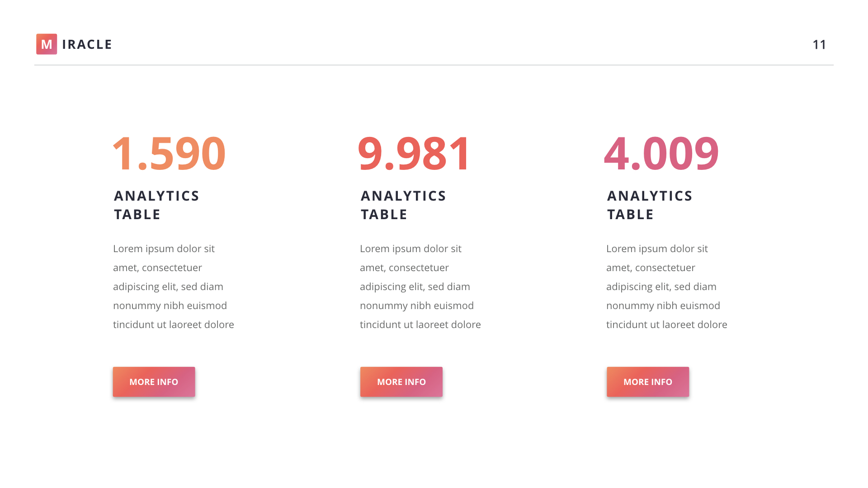Click the pink M logo icon

(47, 44)
